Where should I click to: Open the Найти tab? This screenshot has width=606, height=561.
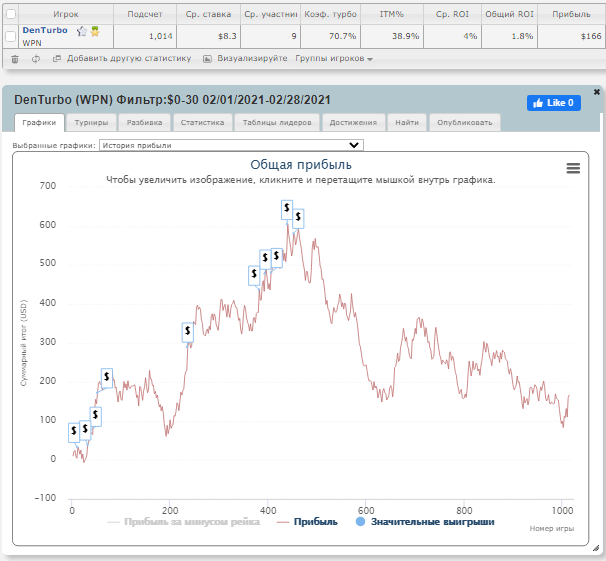tap(407, 122)
